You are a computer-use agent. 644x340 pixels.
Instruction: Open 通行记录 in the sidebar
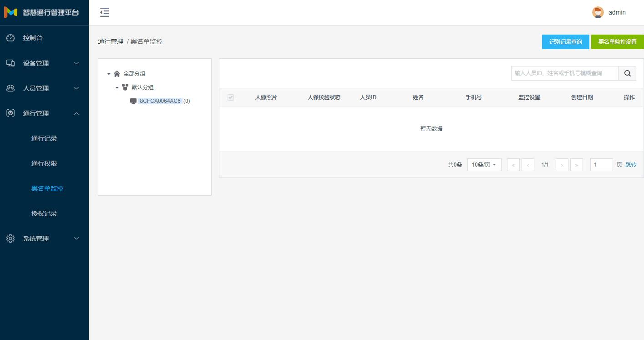click(44, 138)
